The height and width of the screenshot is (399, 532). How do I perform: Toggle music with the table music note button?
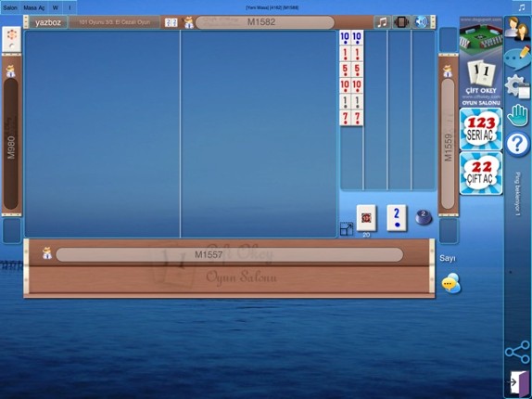pos(383,22)
